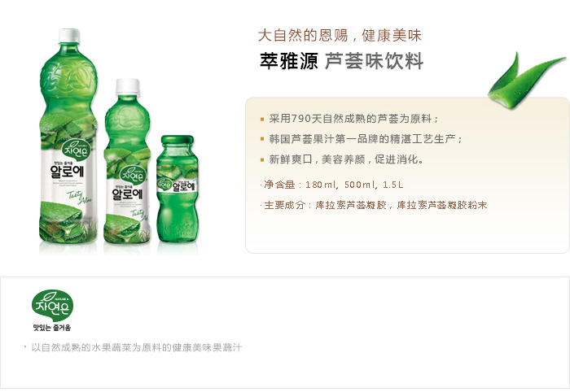Click the slogan 大自然的恩赐，健康美味

(x=340, y=36)
